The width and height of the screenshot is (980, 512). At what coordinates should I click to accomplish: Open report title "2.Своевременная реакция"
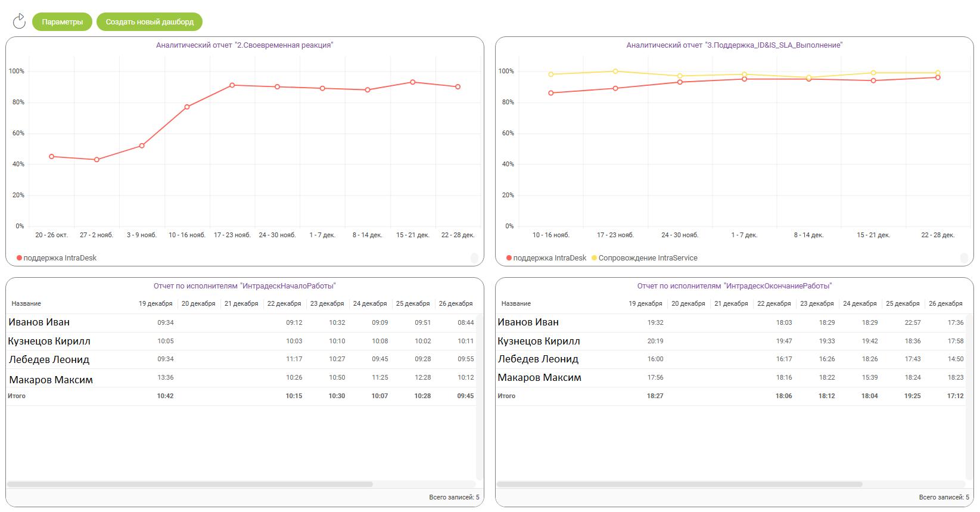(x=244, y=45)
